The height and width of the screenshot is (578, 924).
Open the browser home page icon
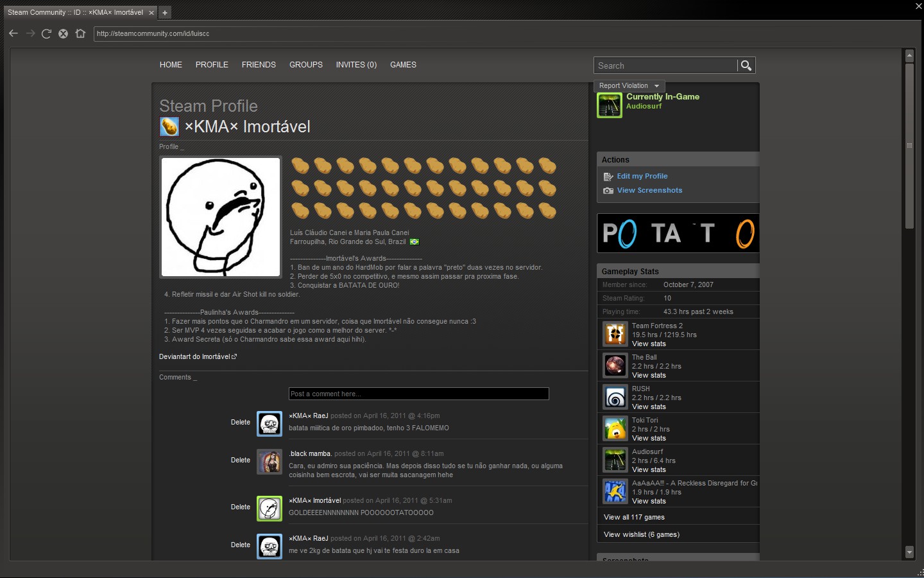tap(80, 33)
